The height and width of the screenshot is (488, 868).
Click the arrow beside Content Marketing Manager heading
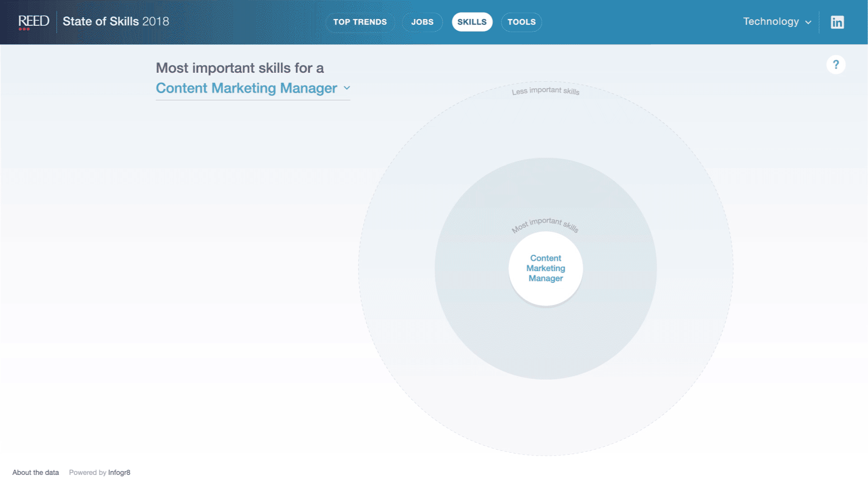(347, 88)
